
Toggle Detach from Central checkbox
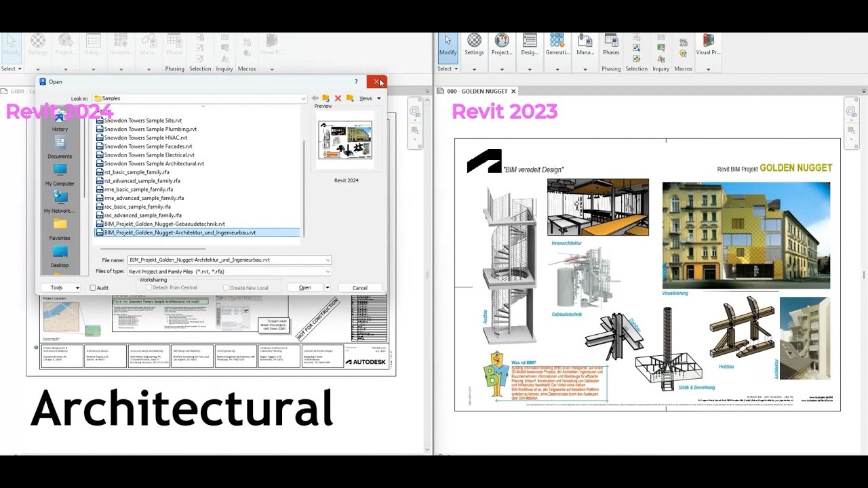point(149,287)
